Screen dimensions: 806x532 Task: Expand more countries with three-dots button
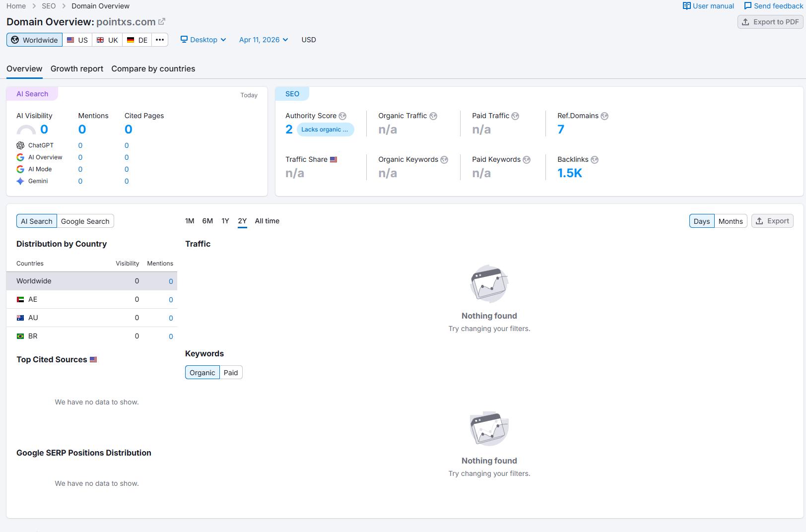pyautogui.click(x=159, y=40)
